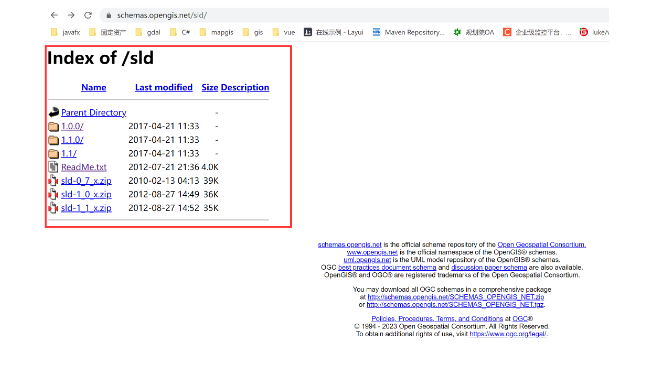
Task: Go forward using the browser forward arrow
Action: point(71,15)
